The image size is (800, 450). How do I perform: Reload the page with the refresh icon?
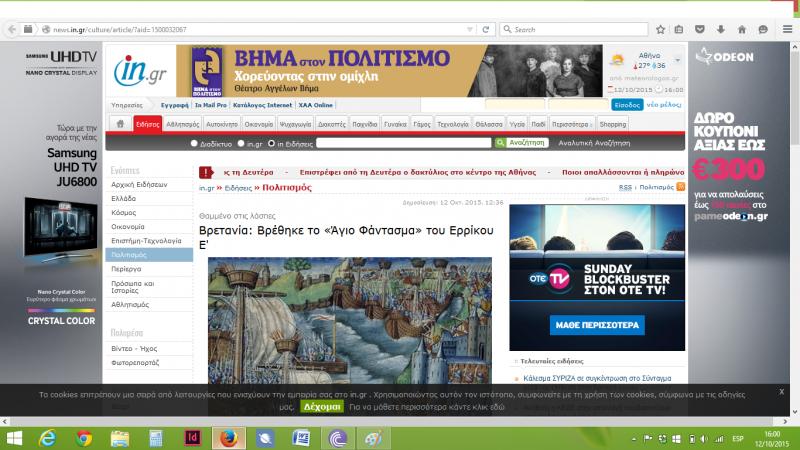click(486, 30)
